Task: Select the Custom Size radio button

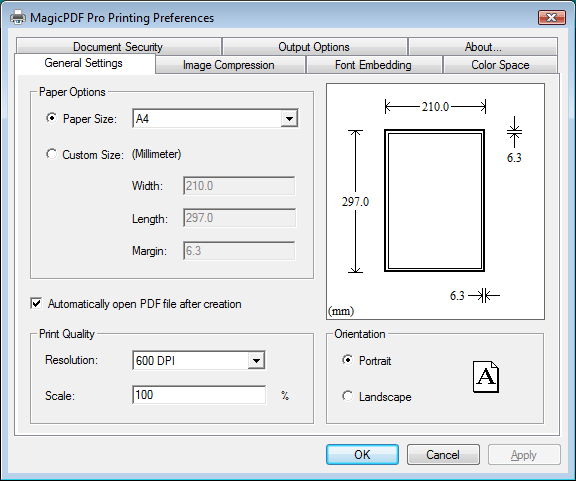Action: point(51,154)
